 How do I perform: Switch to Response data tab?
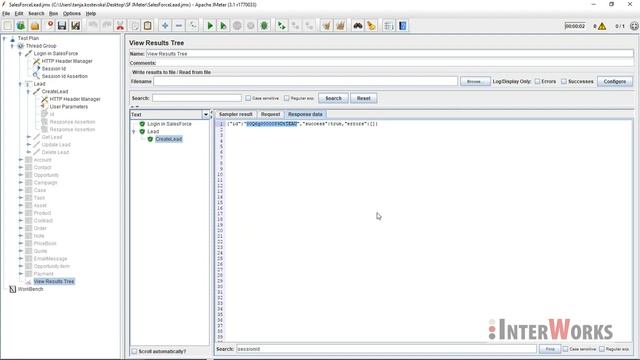point(305,114)
